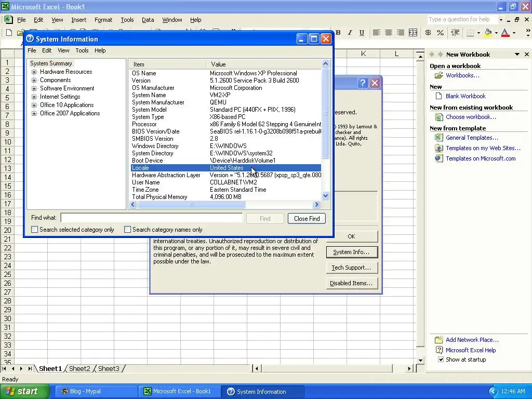Screen dimensions: 532x399
Task: Click the Blank Workbook page icon
Action: coord(438,96)
